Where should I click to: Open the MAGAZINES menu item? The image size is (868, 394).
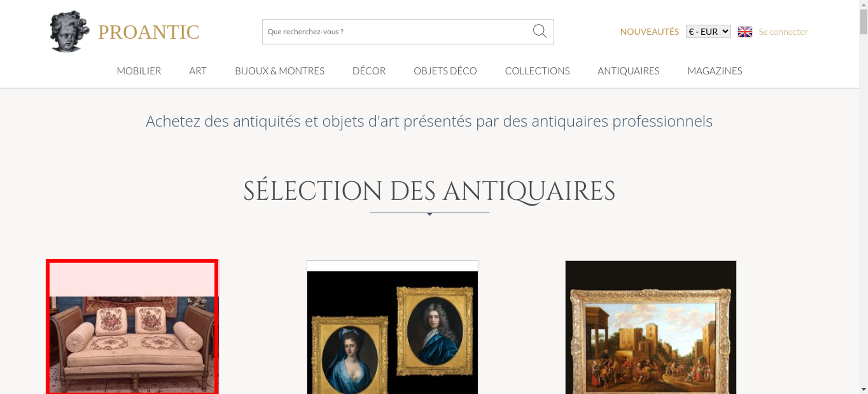coord(715,71)
